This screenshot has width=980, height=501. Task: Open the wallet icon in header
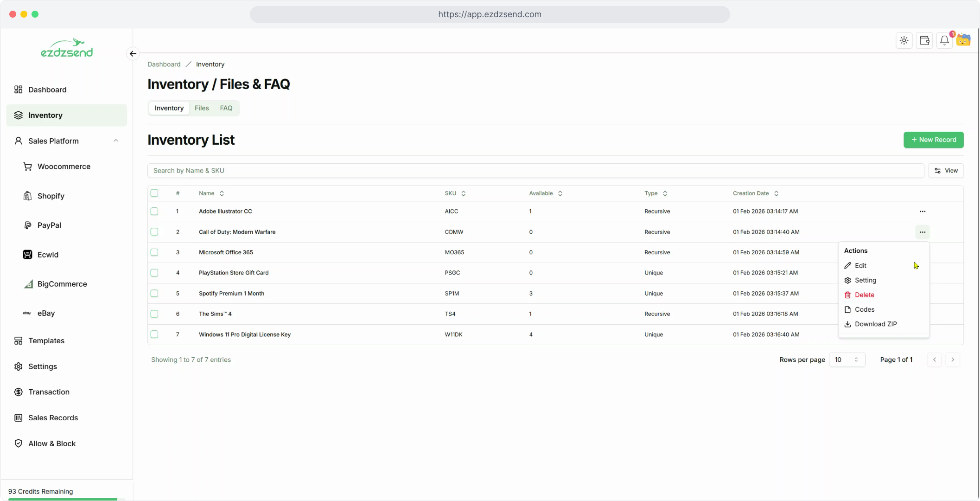(924, 40)
